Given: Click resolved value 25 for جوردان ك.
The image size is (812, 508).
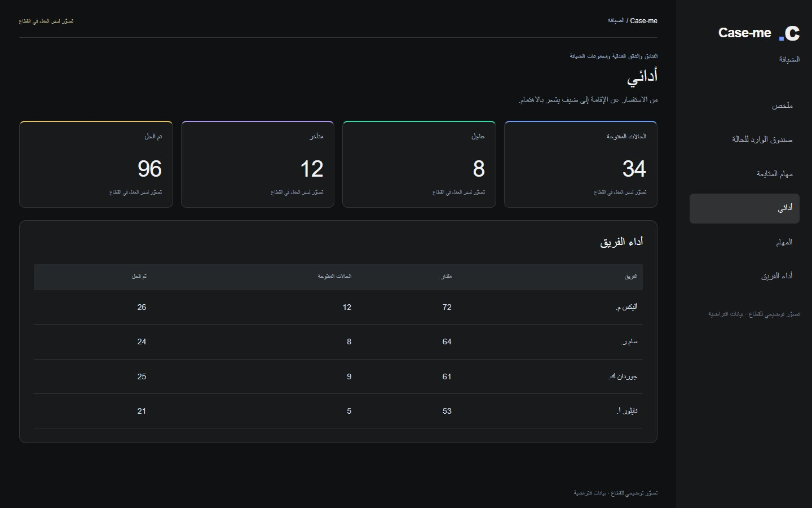Looking at the screenshot, I should [142, 376].
